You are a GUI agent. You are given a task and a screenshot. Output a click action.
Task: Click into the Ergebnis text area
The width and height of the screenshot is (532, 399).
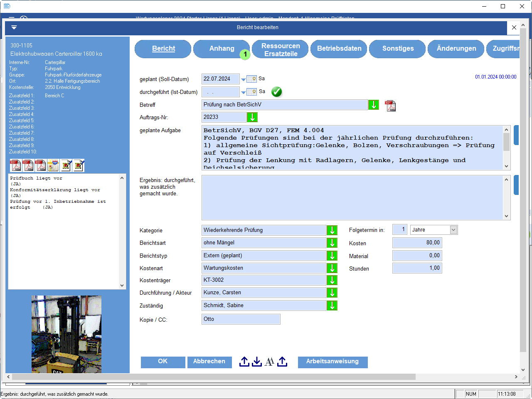[352, 197]
